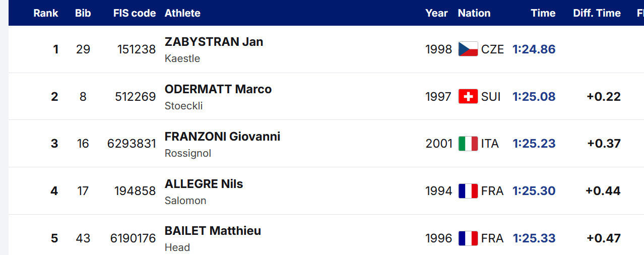Click the French flag in Allegre's row
The width and height of the screenshot is (644, 255).
tap(468, 191)
